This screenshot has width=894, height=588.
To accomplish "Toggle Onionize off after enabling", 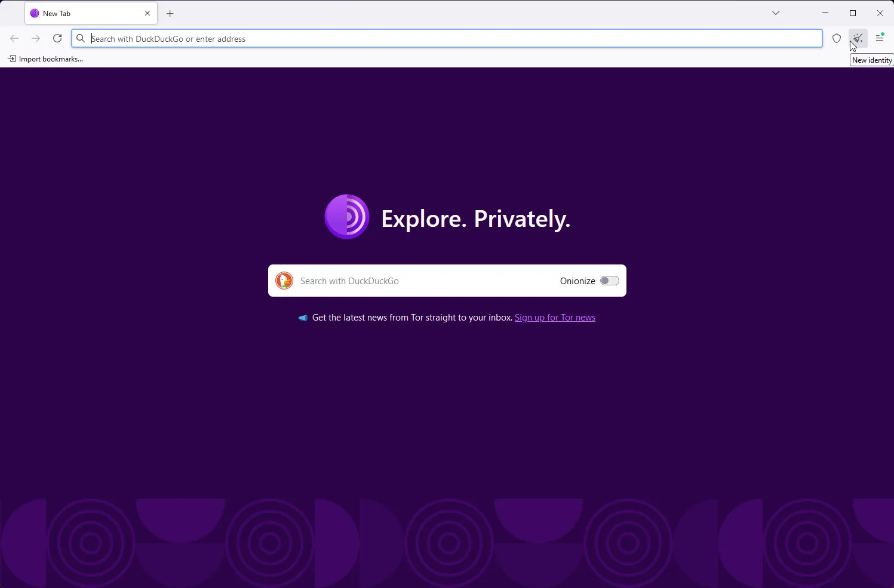I will pyautogui.click(x=610, y=281).
